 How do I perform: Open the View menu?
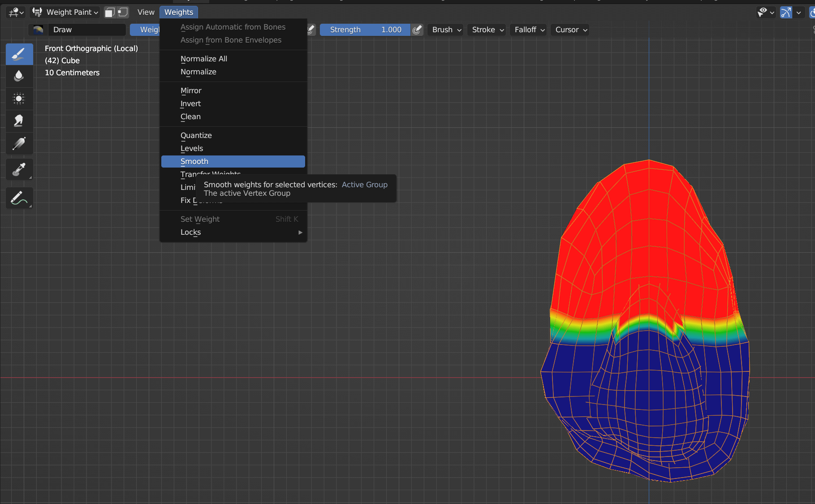[x=146, y=12]
